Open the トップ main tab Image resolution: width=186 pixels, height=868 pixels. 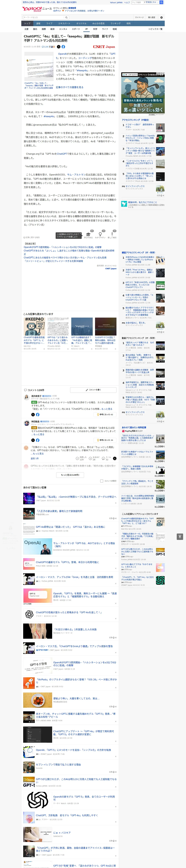pyautogui.click(x=27, y=24)
